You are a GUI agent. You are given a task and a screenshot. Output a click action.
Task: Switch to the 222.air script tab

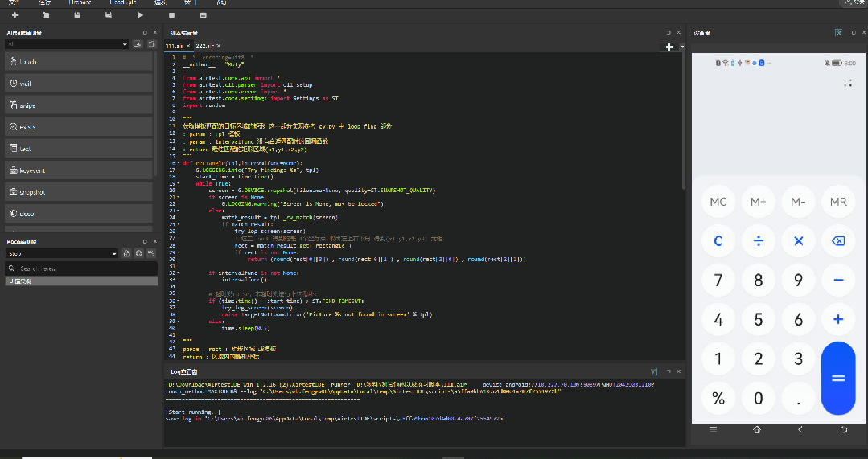pos(204,46)
